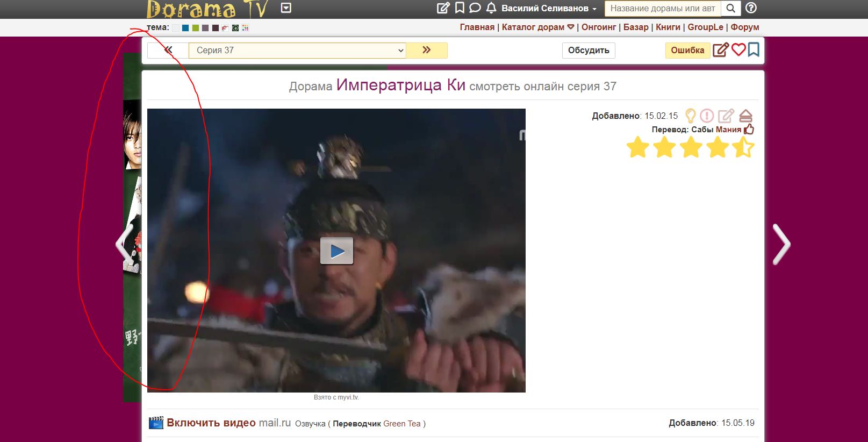Like the translation with thumbs-up icon
Viewport: 868px width, 442px height.
tap(749, 129)
